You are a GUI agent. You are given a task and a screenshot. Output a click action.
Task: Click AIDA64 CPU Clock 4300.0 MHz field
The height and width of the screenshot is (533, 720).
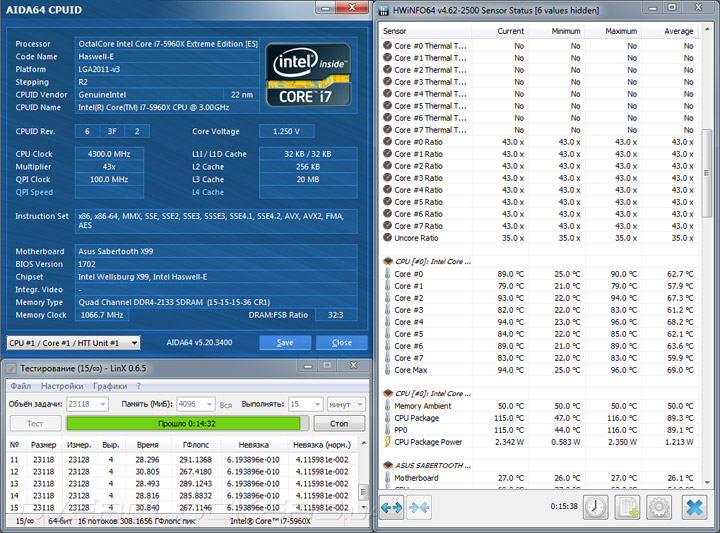coord(109,154)
